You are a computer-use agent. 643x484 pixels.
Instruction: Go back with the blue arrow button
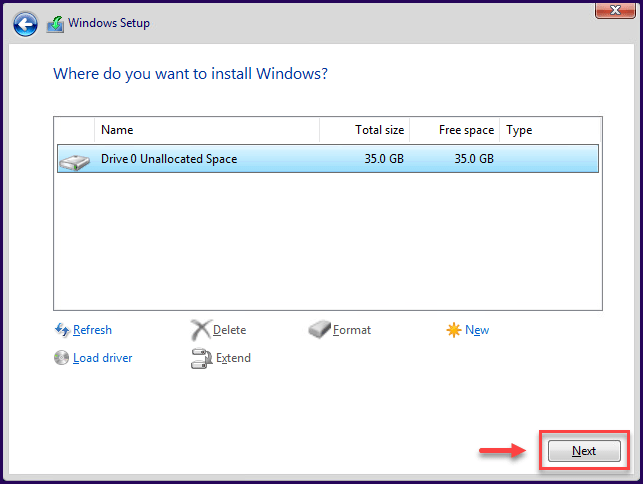point(25,24)
